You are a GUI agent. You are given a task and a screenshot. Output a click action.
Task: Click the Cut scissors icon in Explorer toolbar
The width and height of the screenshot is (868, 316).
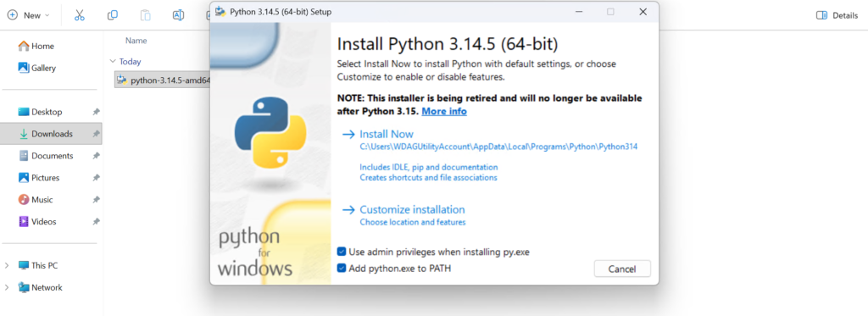tap(79, 15)
